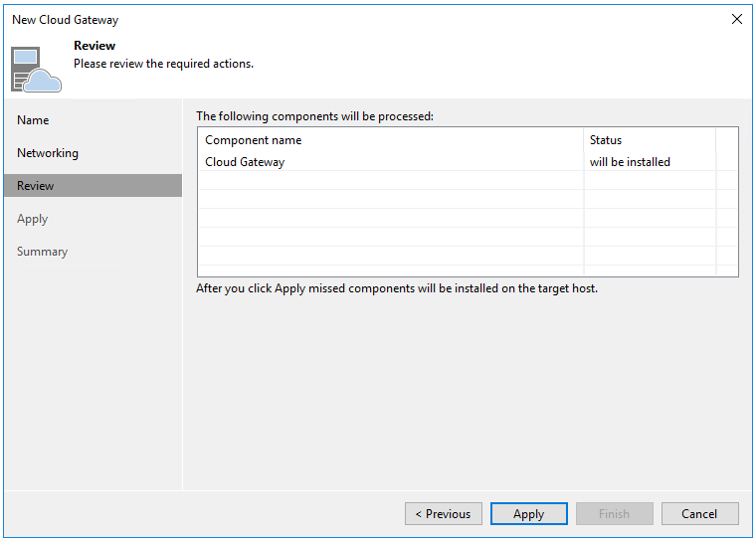
Task: Go back with the Previous button
Action: [443, 514]
